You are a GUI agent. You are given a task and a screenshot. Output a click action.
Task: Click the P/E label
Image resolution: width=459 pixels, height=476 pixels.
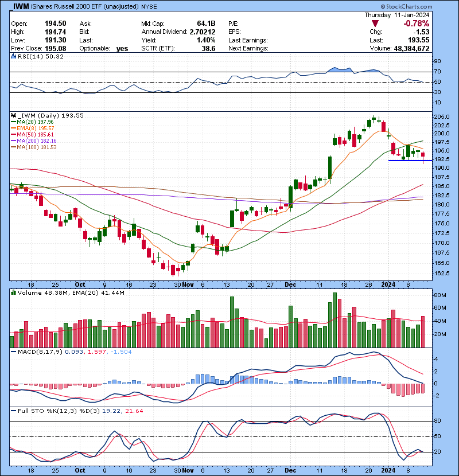[234, 24]
